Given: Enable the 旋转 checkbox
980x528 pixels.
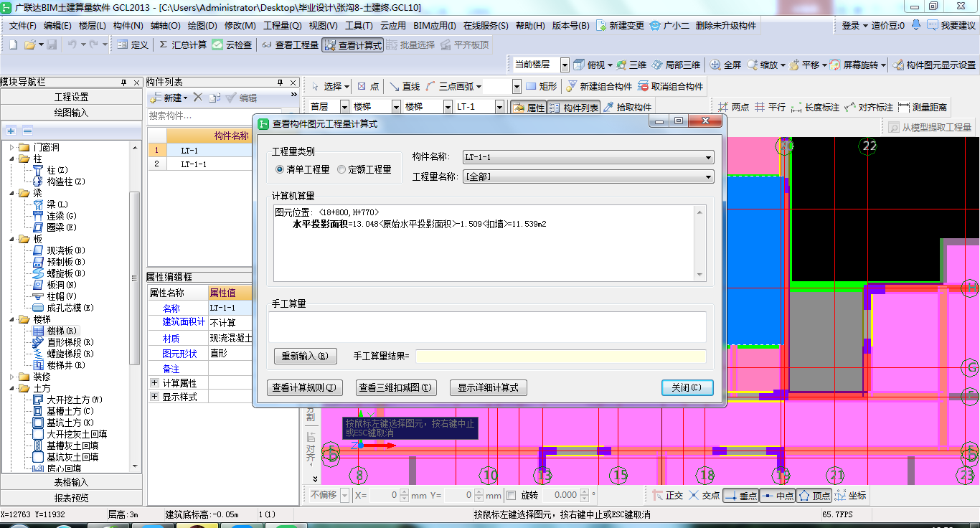Looking at the screenshot, I should click(511, 495).
